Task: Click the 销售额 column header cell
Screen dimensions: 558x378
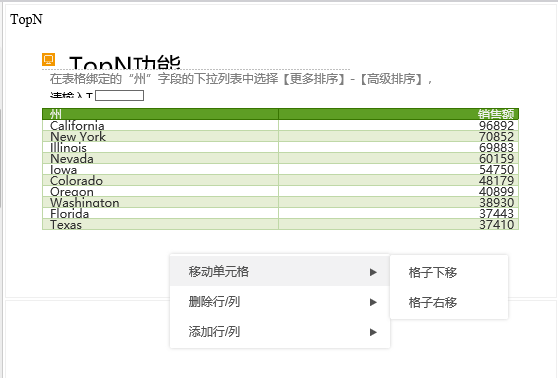Action: pos(399,114)
